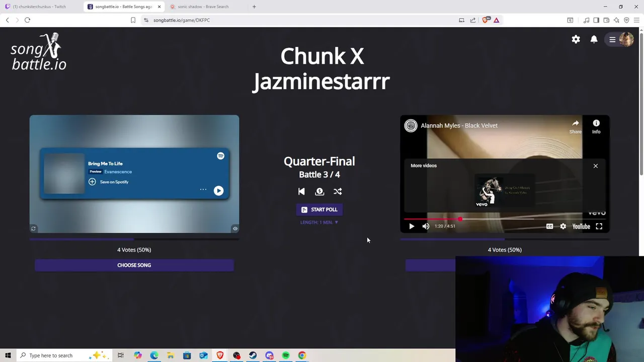The image size is (644, 362).
Task: Open Google Chrome from the taskbar
Action: [x=302, y=355]
